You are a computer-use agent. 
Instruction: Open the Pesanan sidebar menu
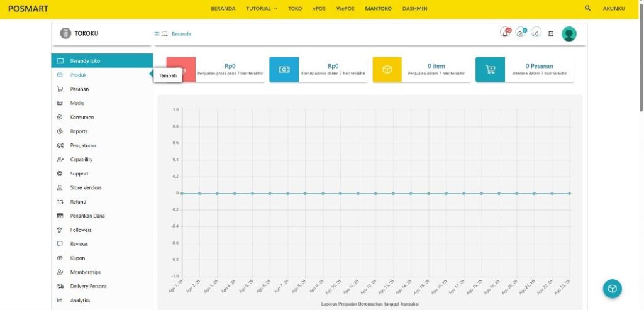(79, 89)
